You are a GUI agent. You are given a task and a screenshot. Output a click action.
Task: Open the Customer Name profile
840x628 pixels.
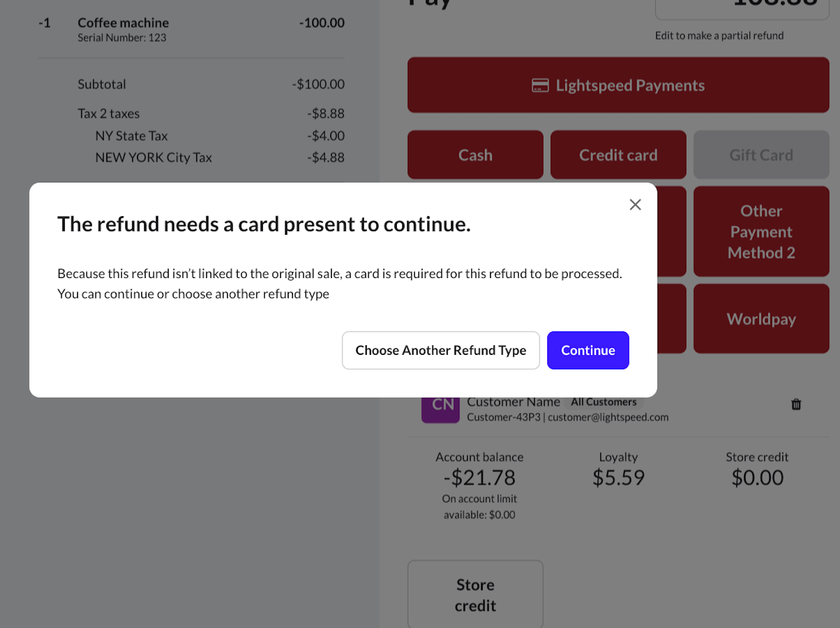coord(513,402)
